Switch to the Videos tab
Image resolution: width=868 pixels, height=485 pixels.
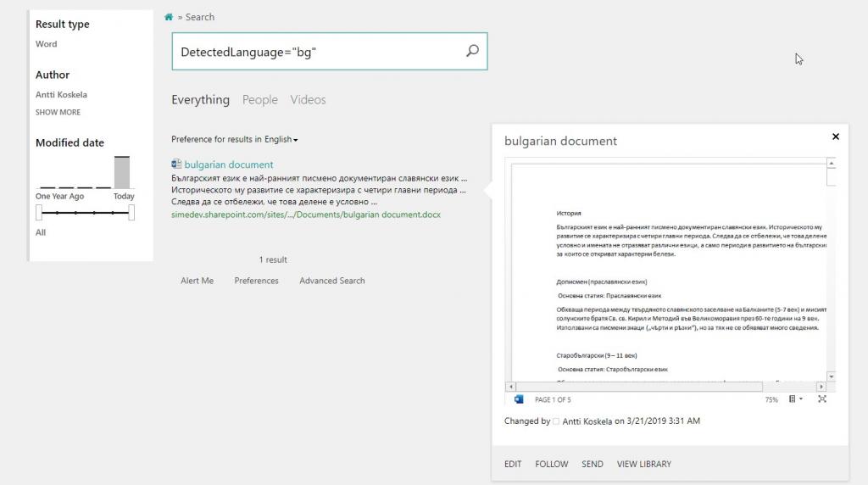(x=308, y=100)
